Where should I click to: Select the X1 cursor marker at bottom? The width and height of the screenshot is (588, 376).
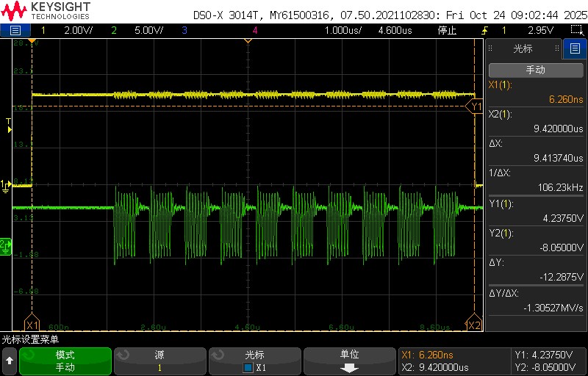coord(32,325)
